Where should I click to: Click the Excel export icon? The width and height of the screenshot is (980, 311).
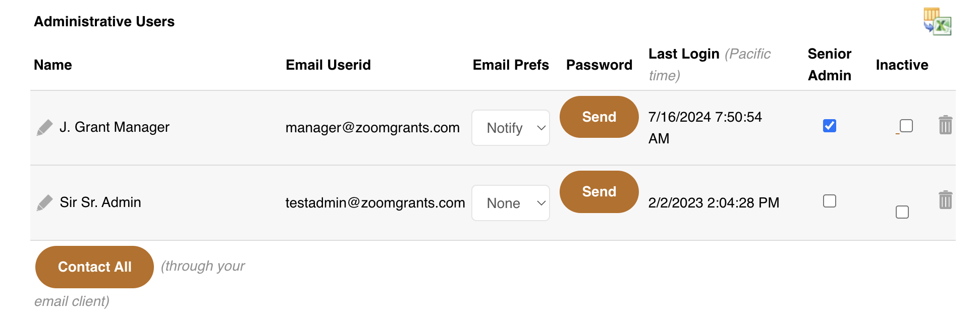pyautogui.click(x=937, y=21)
